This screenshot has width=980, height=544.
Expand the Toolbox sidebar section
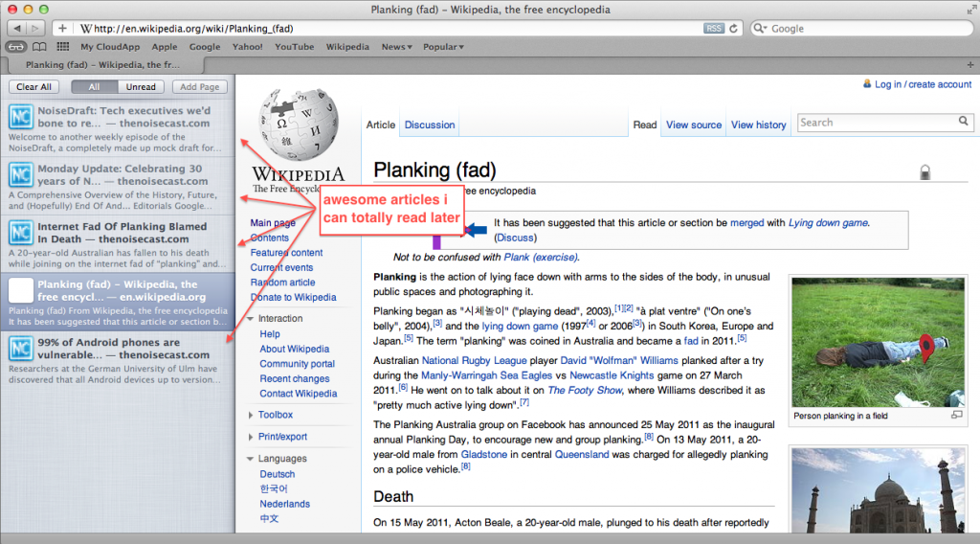(251, 415)
